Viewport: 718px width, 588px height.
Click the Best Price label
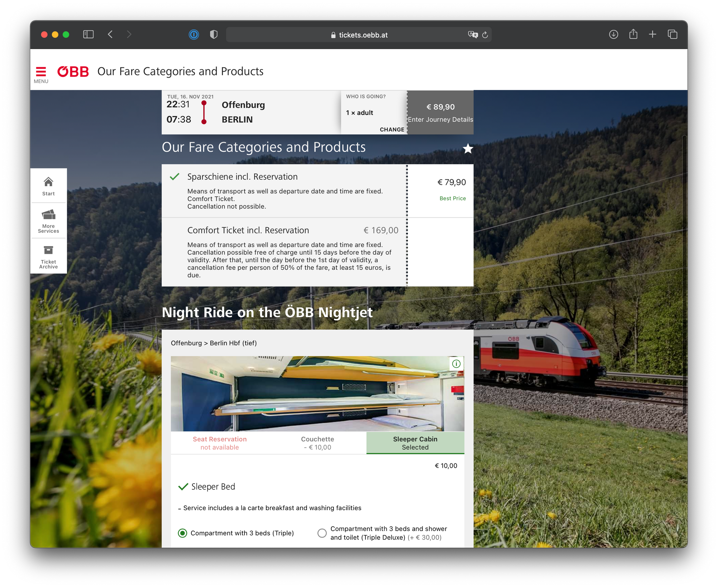pyautogui.click(x=453, y=198)
